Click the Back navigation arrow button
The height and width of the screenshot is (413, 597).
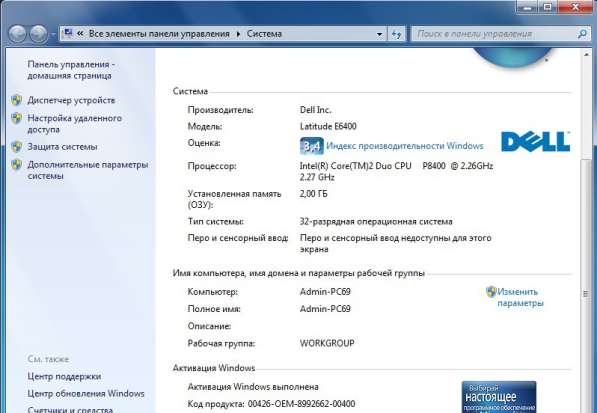point(17,34)
